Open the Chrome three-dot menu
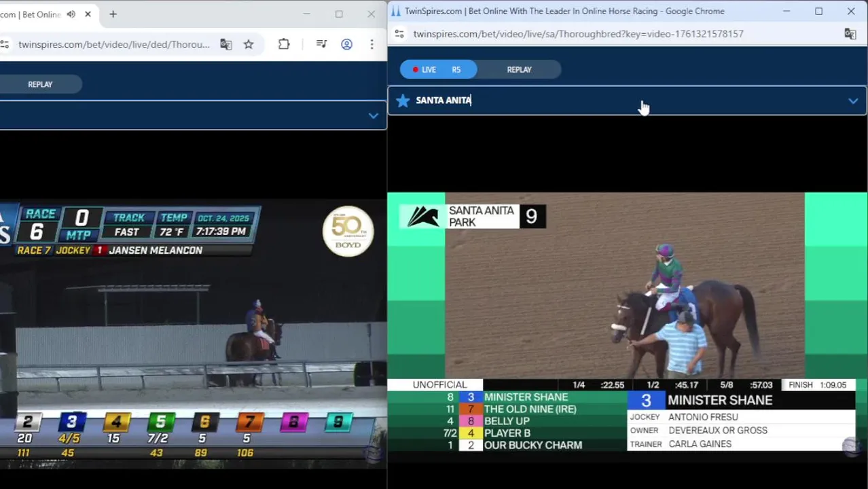 (x=372, y=44)
